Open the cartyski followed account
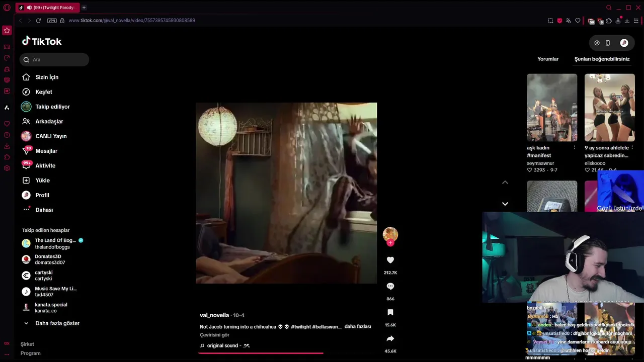Screen dimensions: 644x362 37,276
